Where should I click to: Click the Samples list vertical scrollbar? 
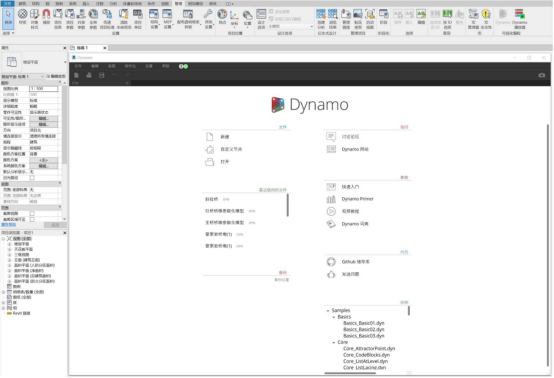409,311
